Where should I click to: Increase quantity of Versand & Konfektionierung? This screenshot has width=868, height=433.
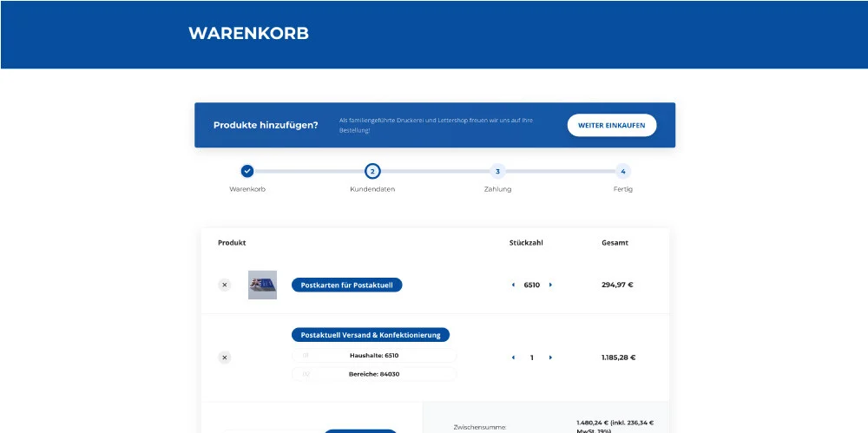(550, 358)
